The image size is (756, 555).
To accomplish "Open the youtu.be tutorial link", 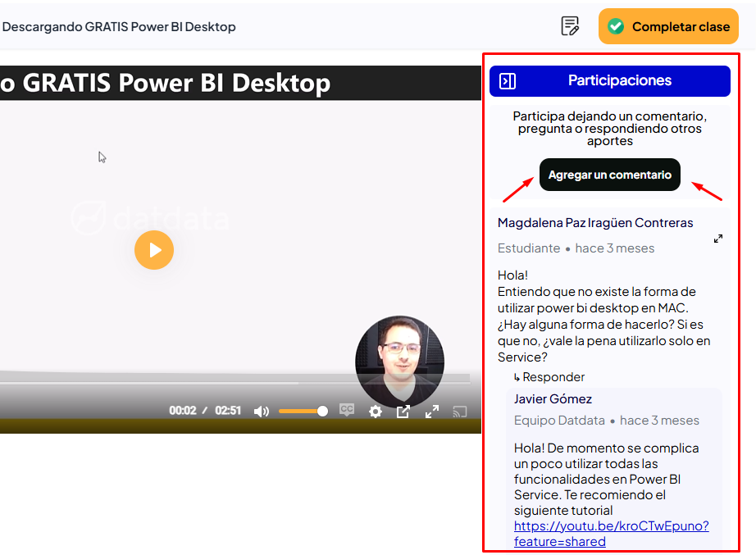I will tap(611, 534).
